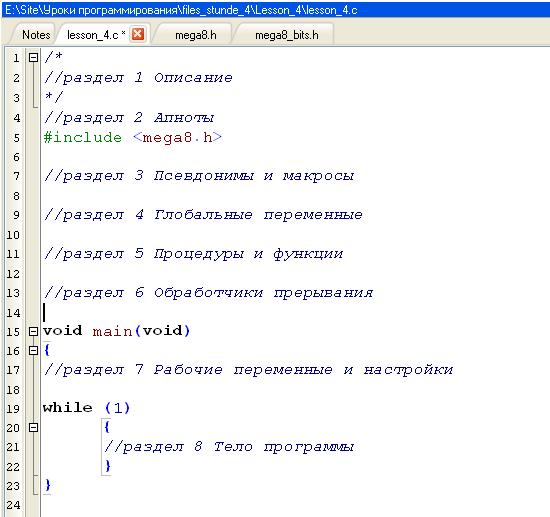Collapse the while loop body at line 20

[x=33, y=427]
